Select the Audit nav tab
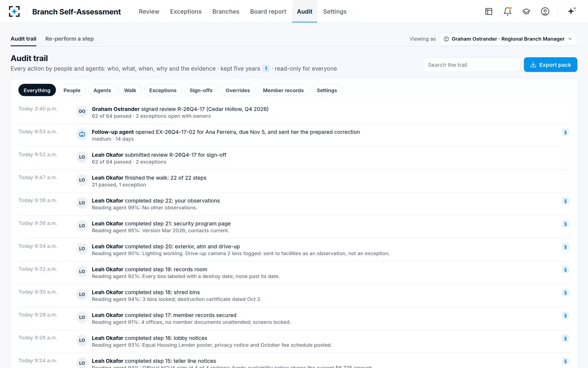The image size is (588, 368). (x=305, y=11)
